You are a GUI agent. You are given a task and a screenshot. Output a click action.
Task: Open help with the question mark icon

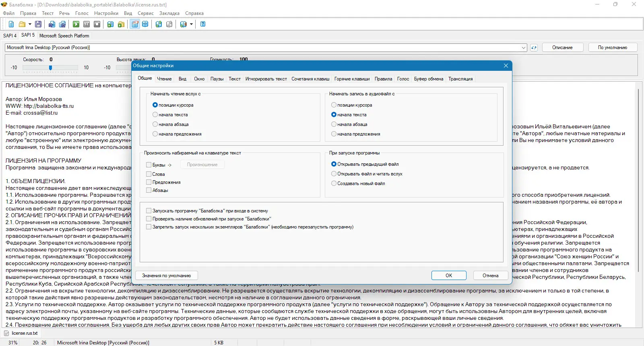click(203, 24)
